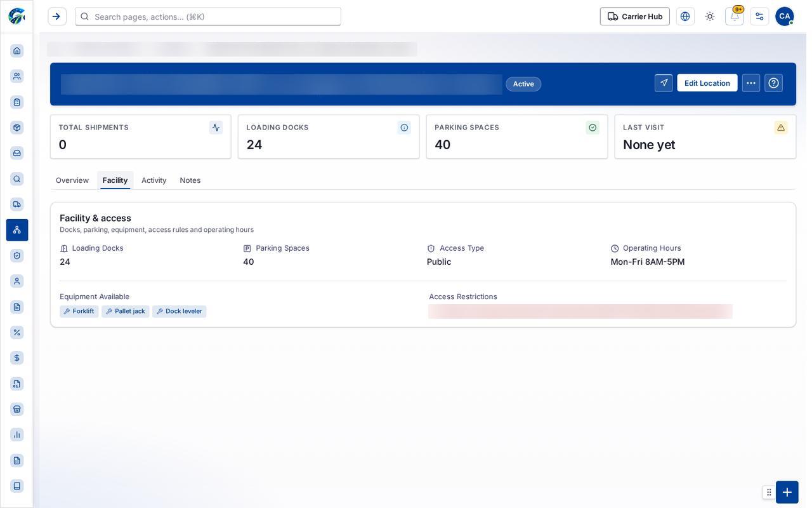Select the Facility tab

pyautogui.click(x=115, y=180)
